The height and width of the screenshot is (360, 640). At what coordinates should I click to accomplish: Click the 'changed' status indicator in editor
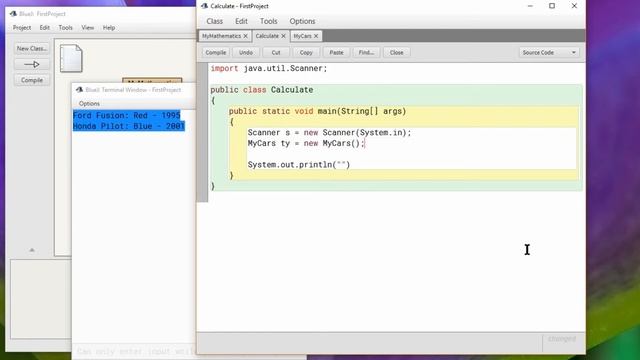pyautogui.click(x=562, y=339)
